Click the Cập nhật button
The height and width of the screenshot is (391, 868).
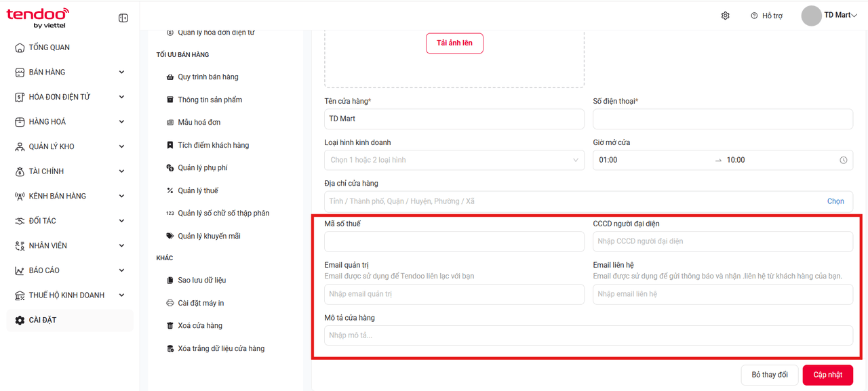[828, 375]
